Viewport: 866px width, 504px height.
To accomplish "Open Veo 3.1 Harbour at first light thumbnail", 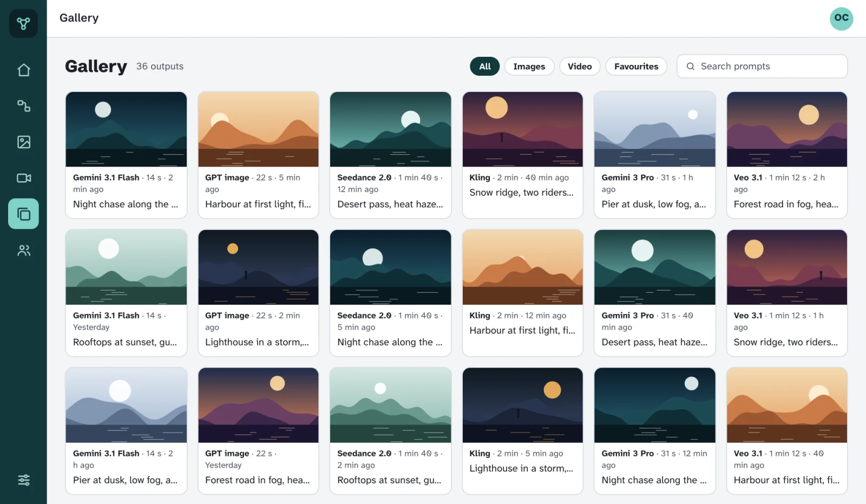I will coord(786,405).
